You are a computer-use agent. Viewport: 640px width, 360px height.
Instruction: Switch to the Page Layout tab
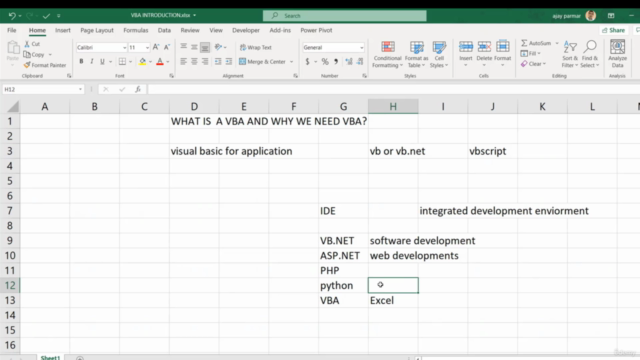click(97, 30)
